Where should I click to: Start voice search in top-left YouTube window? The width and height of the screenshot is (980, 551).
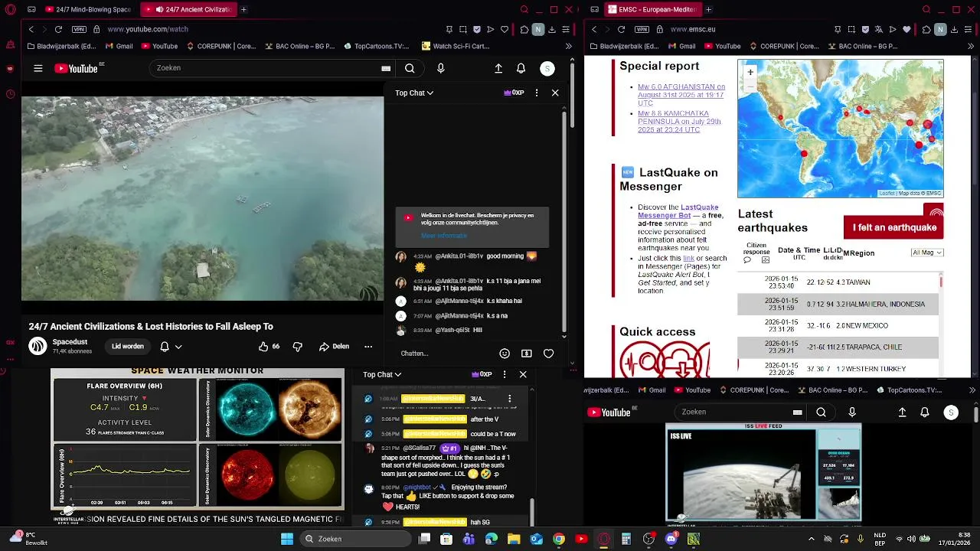point(440,68)
